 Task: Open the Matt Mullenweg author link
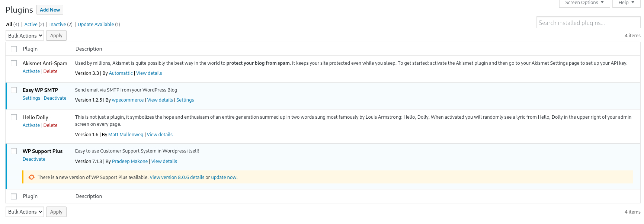click(x=126, y=135)
